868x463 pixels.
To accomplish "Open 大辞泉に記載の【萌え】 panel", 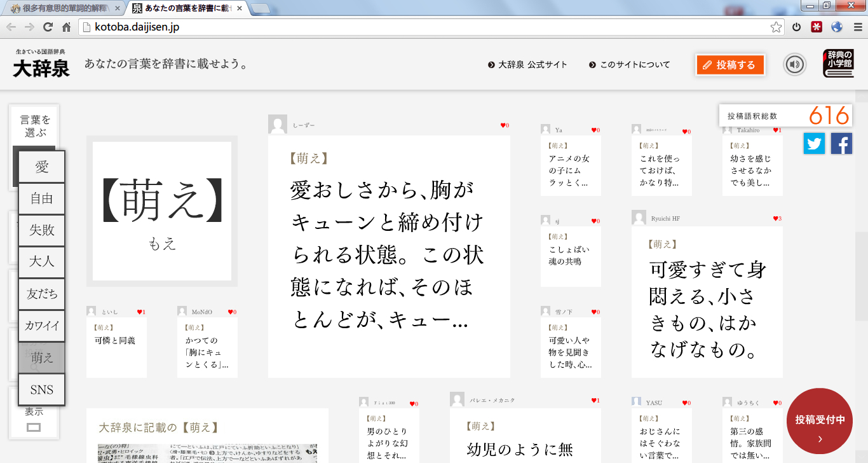I will coord(207,436).
